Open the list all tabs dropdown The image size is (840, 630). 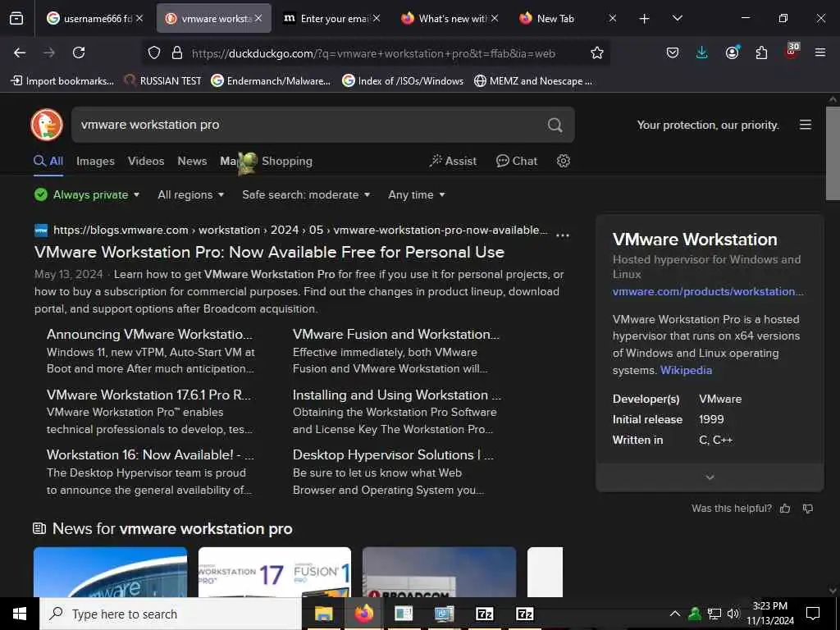tap(677, 18)
